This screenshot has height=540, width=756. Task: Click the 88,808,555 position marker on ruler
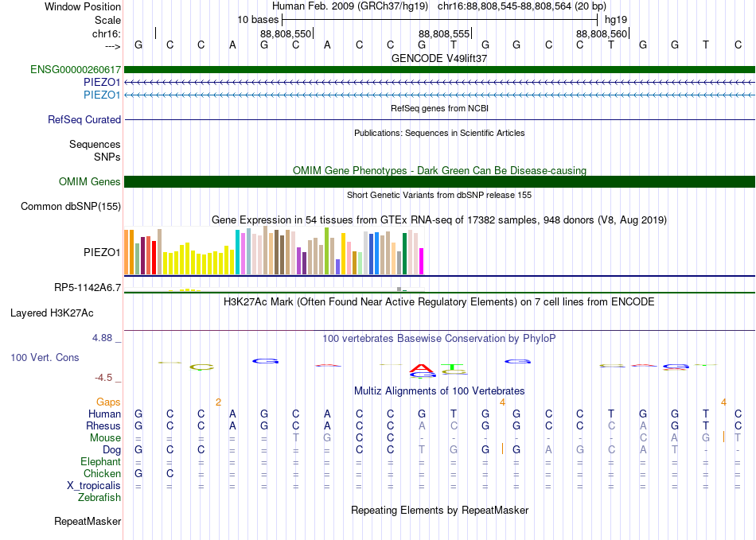445,33
